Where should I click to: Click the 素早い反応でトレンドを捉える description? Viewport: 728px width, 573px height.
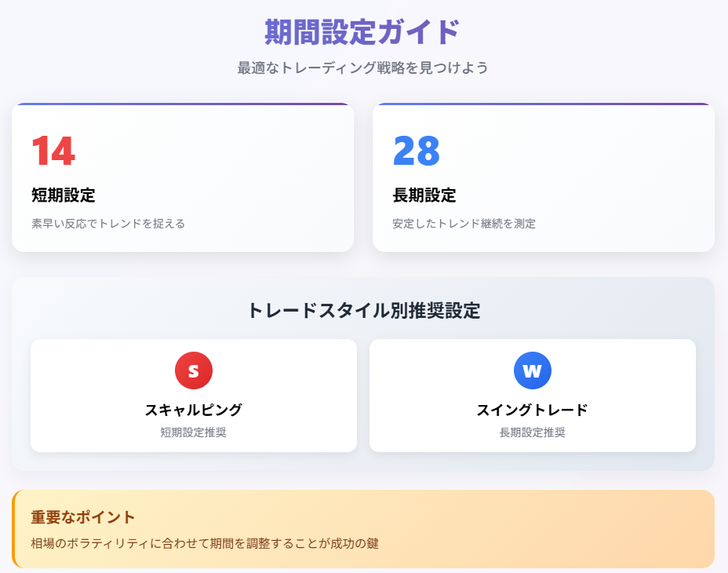pos(108,224)
